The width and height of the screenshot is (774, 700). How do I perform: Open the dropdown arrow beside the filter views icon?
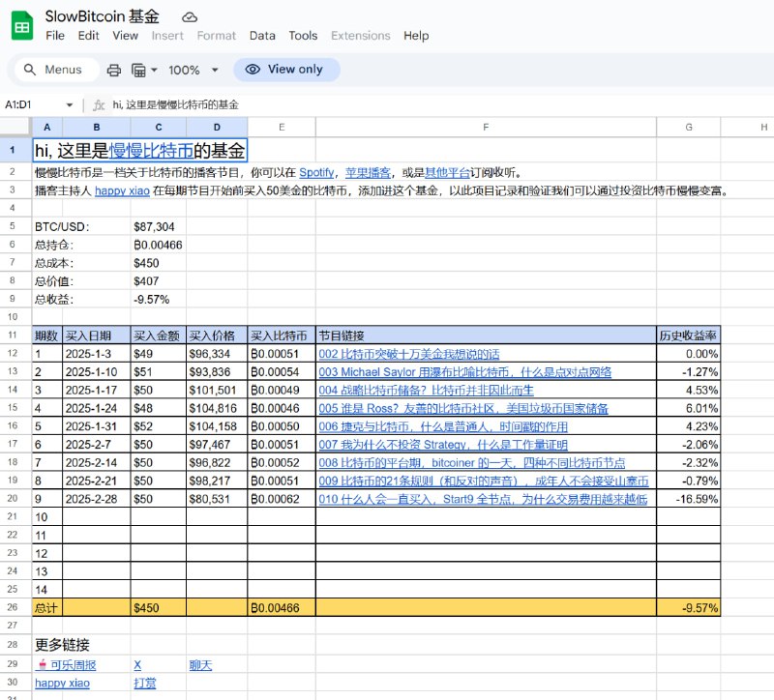click(153, 70)
